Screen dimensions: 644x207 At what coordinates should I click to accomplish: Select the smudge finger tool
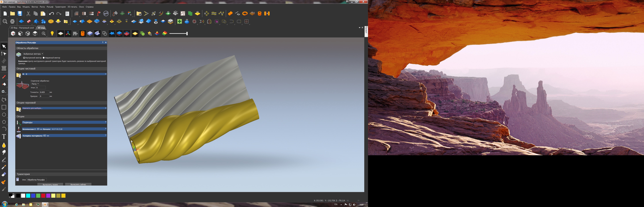coord(4,153)
